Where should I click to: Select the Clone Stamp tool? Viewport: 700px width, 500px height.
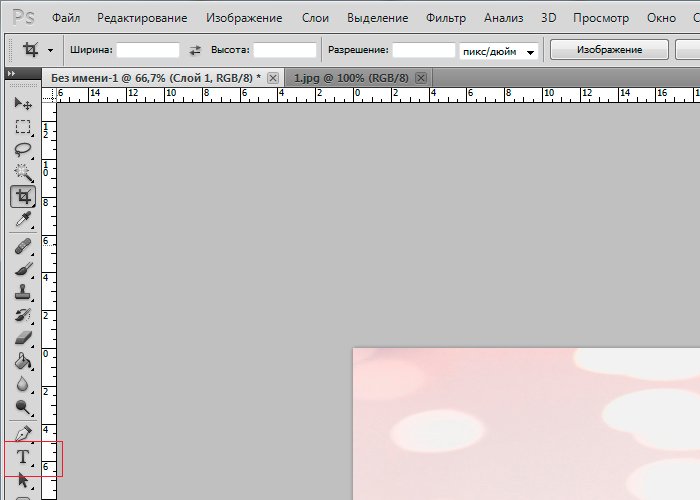(x=23, y=293)
